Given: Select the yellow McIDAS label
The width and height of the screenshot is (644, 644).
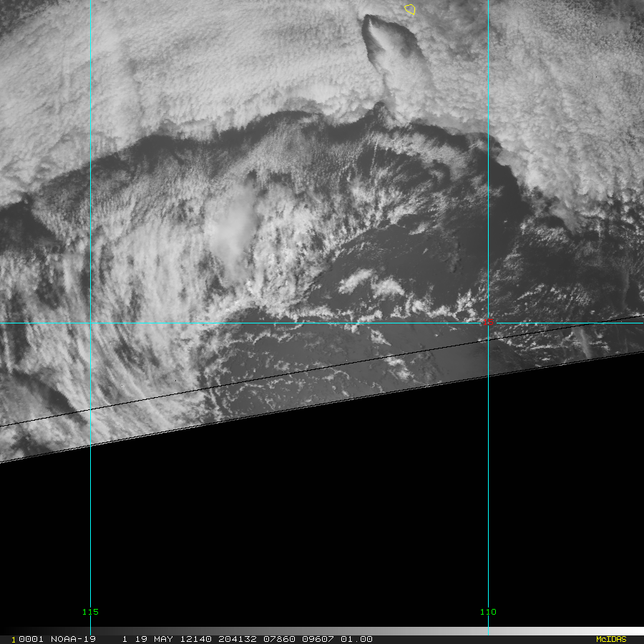Looking at the screenshot, I should [611, 639].
